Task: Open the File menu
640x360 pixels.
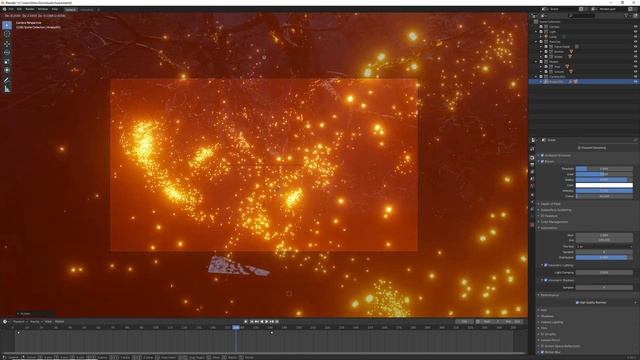Action: (x=11, y=9)
